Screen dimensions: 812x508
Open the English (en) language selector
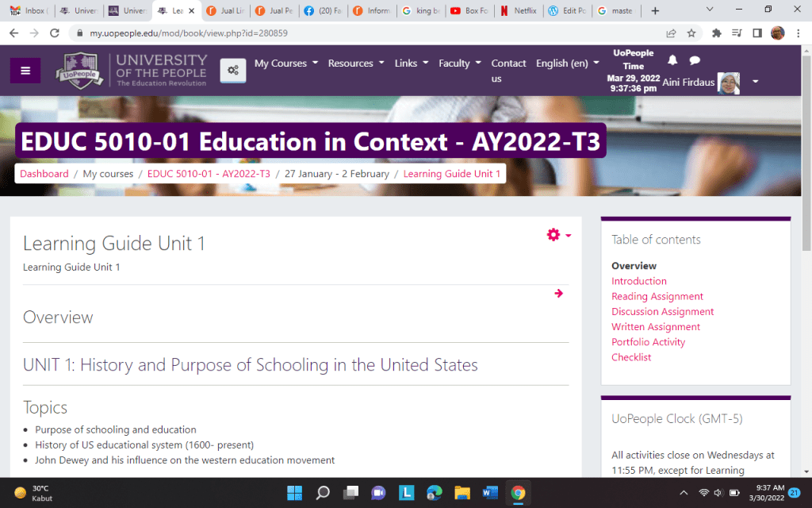click(567, 63)
